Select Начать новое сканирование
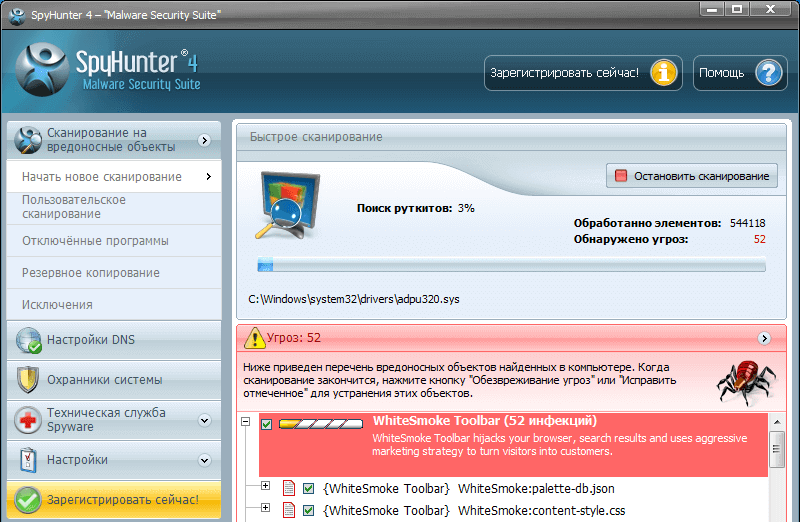The height and width of the screenshot is (522, 800). click(114, 177)
